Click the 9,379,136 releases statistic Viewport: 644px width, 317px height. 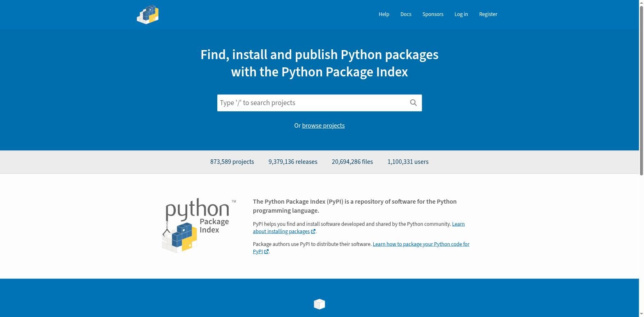coord(293,162)
